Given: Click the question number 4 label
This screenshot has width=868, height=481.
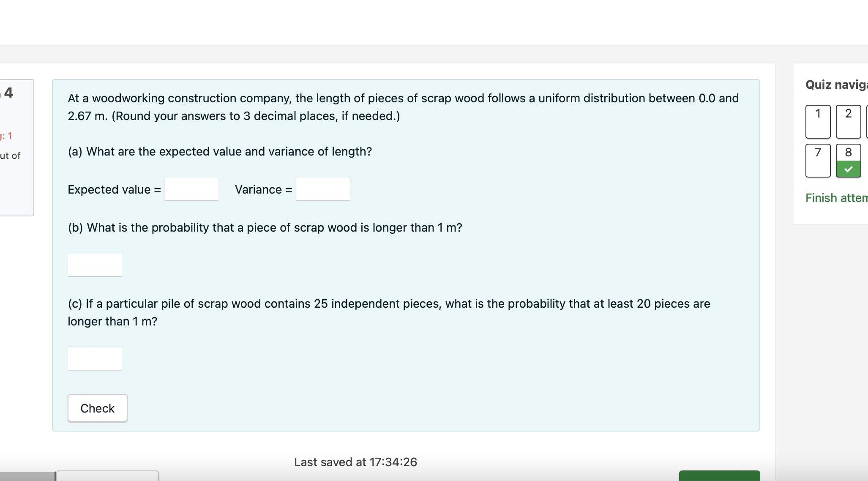Looking at the screenshot, I should click(x=8, y=93).
